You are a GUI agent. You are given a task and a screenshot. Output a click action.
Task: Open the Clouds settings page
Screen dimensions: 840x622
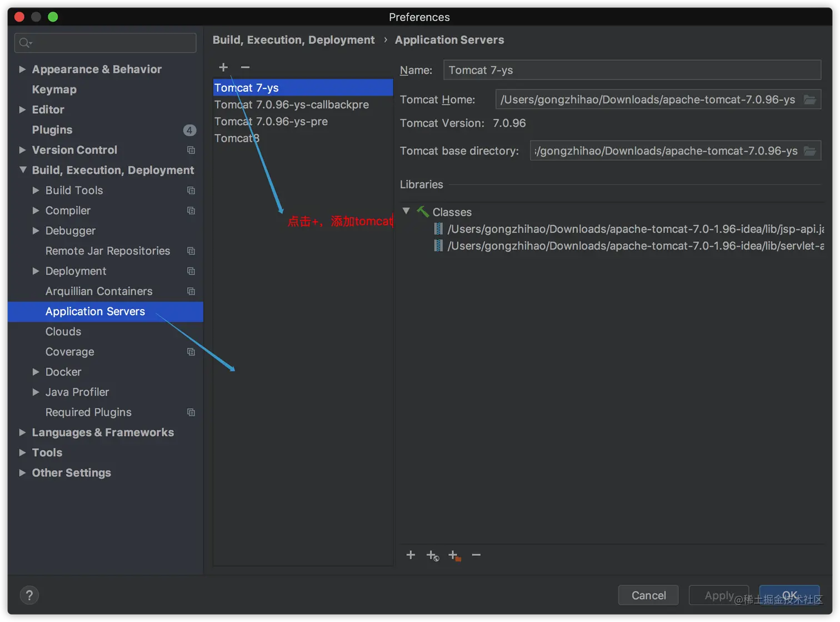63,332
